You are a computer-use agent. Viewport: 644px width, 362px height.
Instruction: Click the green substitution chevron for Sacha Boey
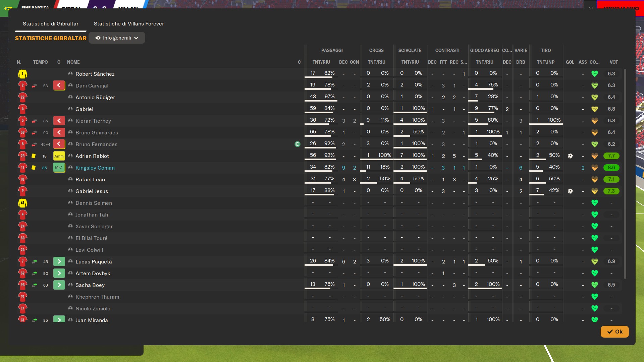pos(59,285)
